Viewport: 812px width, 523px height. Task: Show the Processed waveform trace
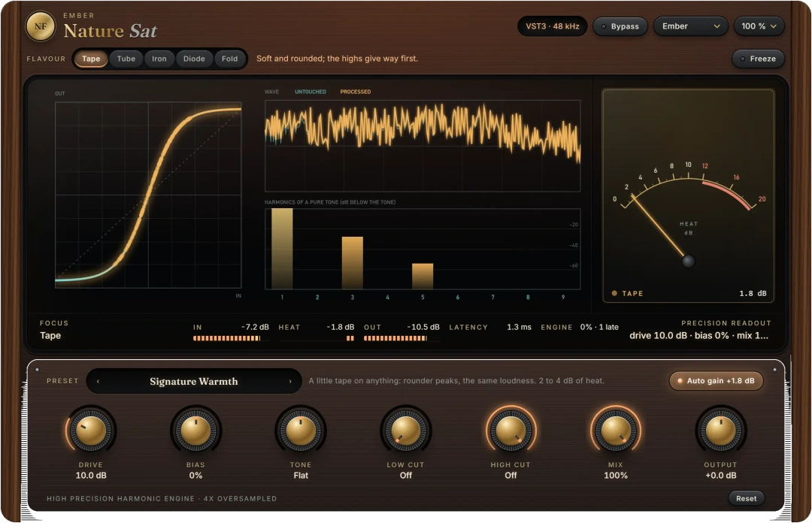[x=355, y=92]
